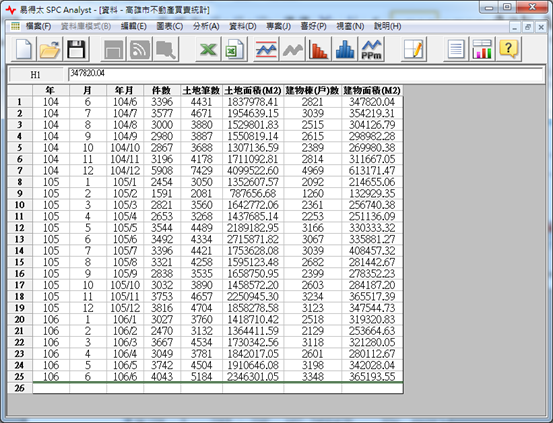Open a file with the folder icon
The width and height of the screenshot is (553, 423).
(x=50, y=49)
